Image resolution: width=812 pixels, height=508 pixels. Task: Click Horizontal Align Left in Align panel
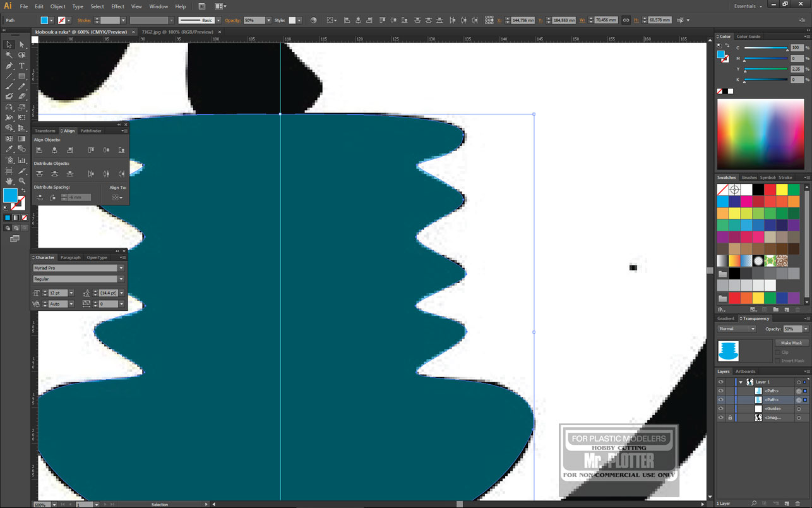coord(39,150)
